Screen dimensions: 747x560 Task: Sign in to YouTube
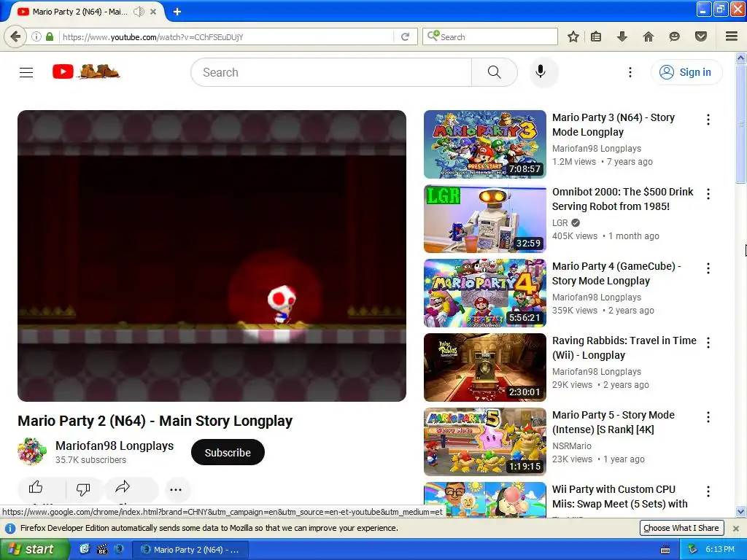[686, 72]
